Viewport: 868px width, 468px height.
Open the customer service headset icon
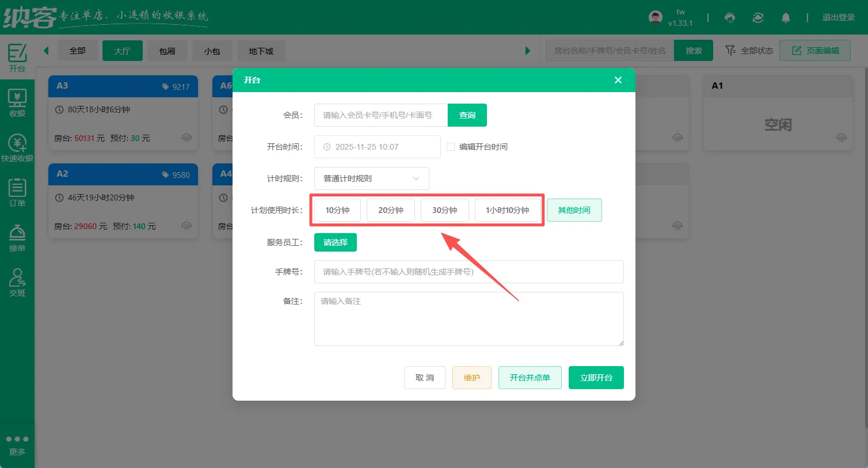coord(730,18)
